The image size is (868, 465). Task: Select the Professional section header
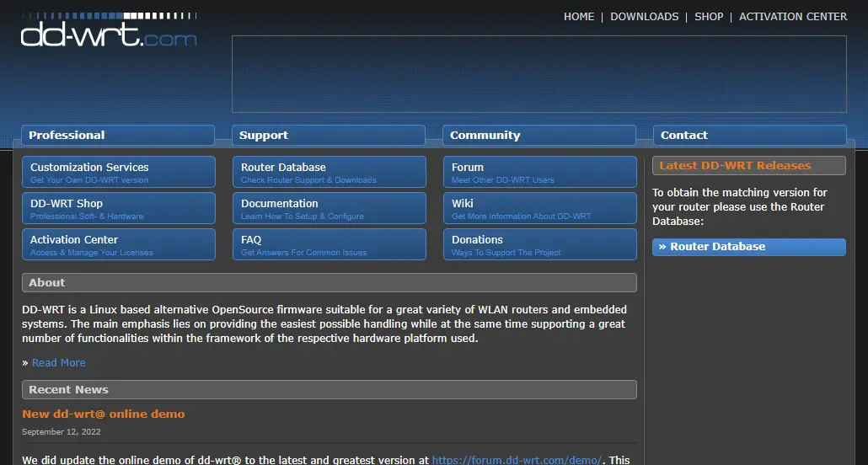point(118,135)
